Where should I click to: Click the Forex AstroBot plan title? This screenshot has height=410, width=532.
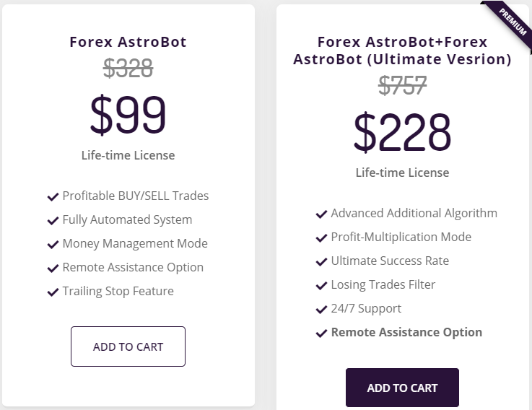[x=128, y=42]
